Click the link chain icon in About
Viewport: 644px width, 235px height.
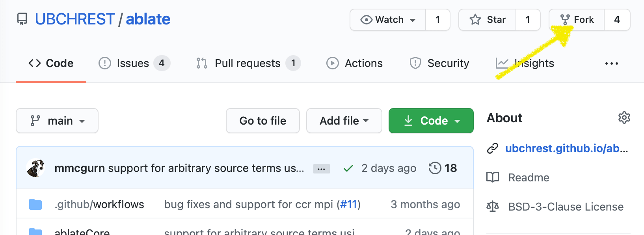coord(493,148)
